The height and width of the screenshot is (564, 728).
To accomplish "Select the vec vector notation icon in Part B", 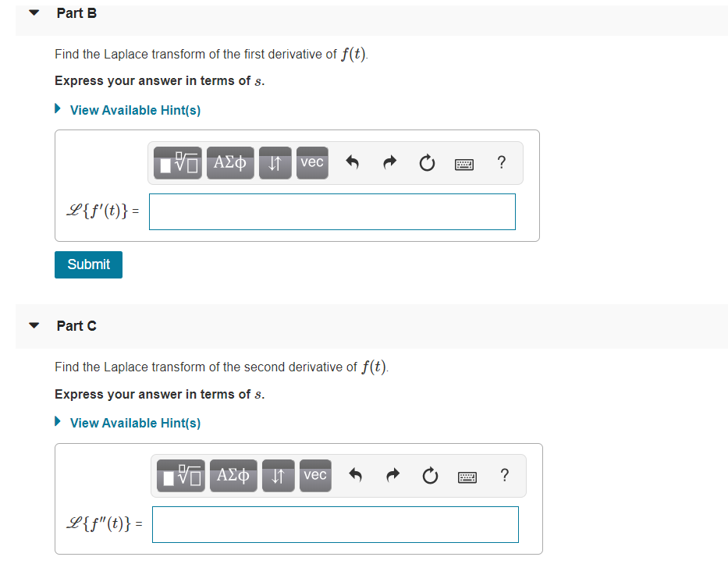I will (x=311, y=162).
